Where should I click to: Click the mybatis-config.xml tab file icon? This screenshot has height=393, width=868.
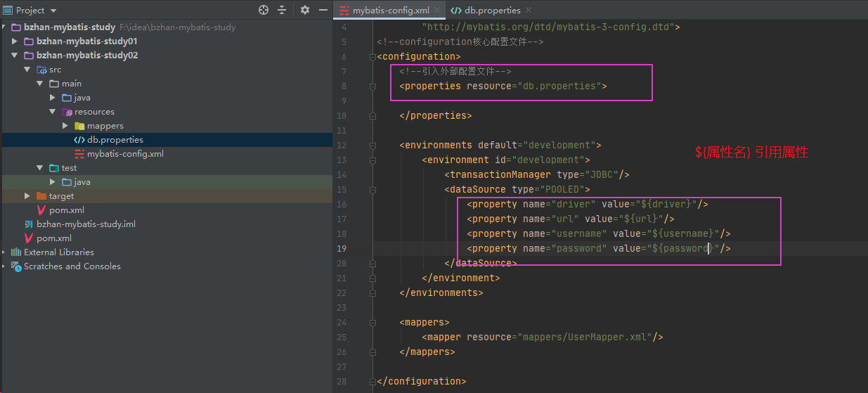tap(344, 10)
